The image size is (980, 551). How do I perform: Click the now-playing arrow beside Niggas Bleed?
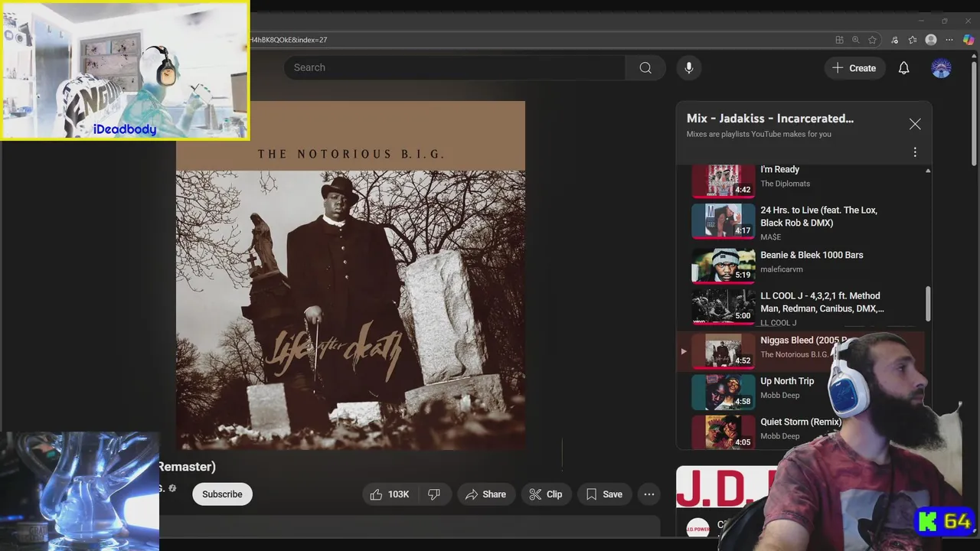(684, 351)
